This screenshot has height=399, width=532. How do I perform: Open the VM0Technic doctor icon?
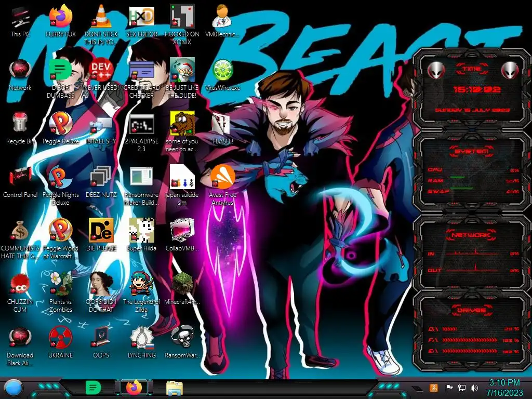point(222,16)
